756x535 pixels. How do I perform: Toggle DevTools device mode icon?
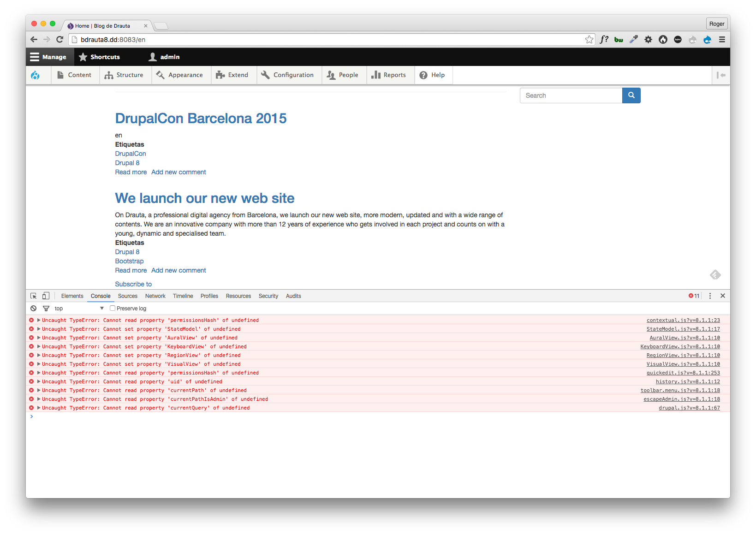46,296
